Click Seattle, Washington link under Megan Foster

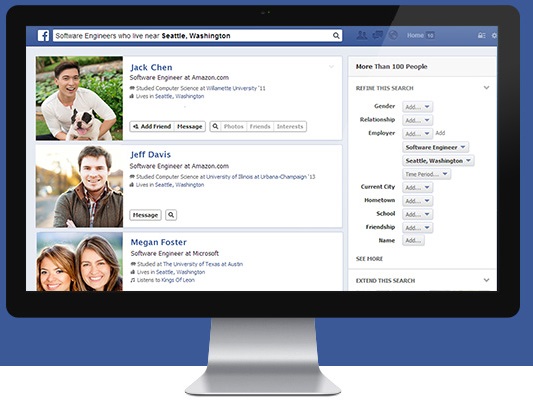coord(180,272)
